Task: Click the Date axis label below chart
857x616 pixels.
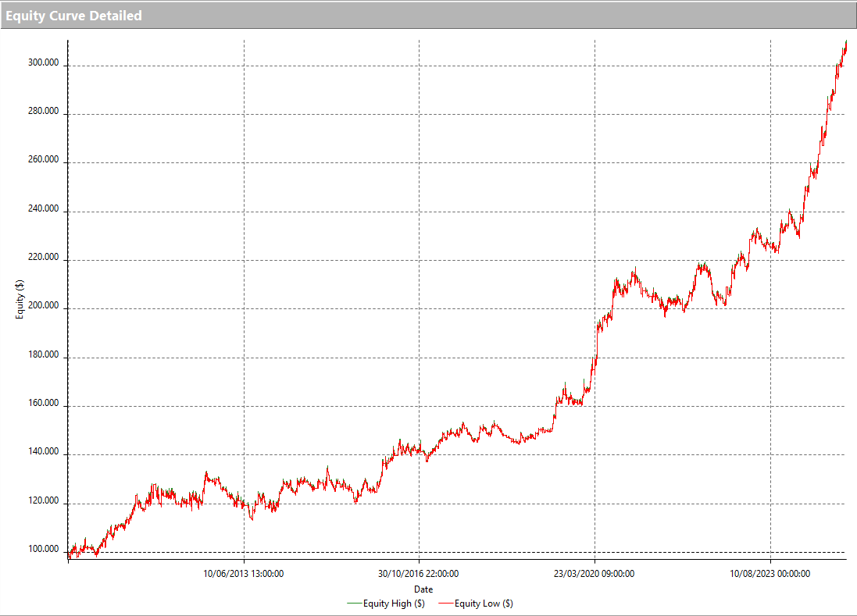Action: pyautogui.click(x=423, y=589)
